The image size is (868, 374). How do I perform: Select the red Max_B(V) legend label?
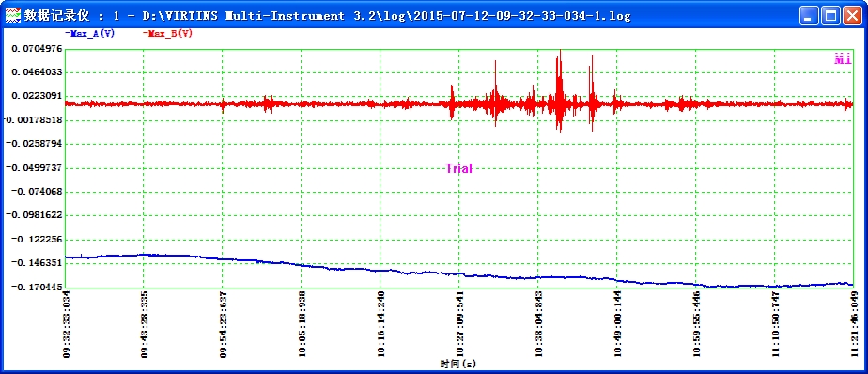point(167,33)
